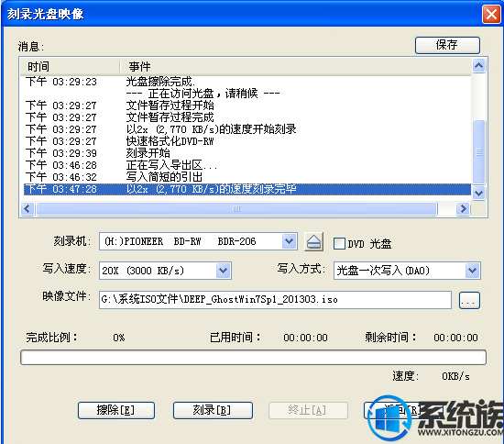Eject the disc with the eject icon
Viewport: 504px width, 444px height.
[x=313, y=241]
